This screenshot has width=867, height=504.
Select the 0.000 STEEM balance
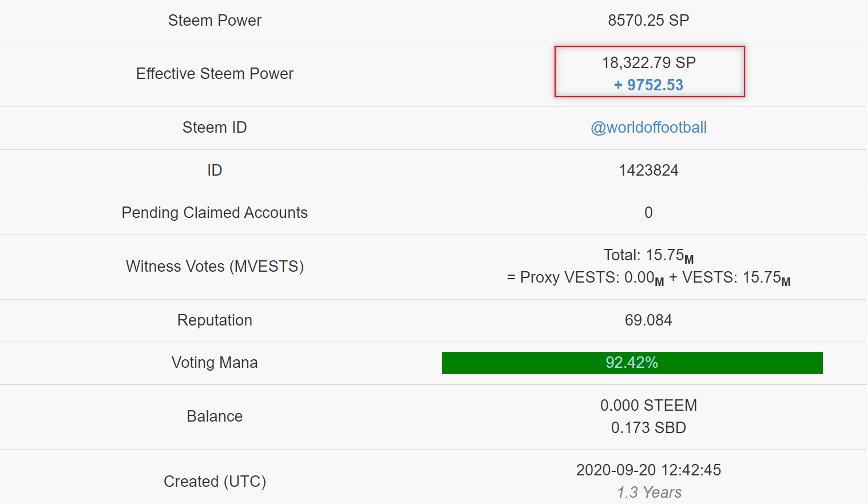pos(648,406)
